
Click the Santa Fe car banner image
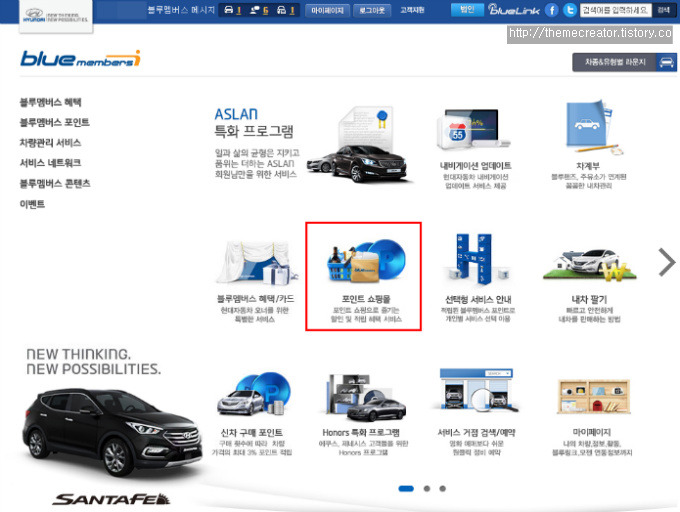[x=113, y=432]
